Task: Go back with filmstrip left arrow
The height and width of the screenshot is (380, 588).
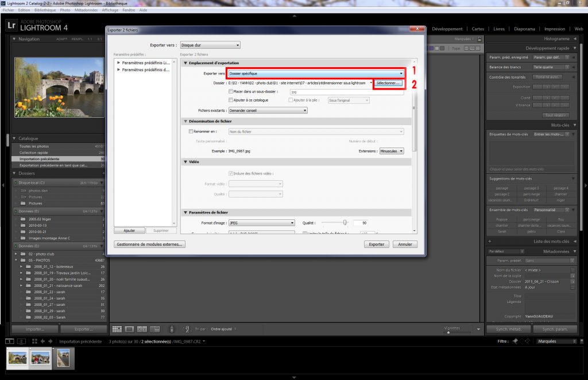Action: tap(42, 342)
